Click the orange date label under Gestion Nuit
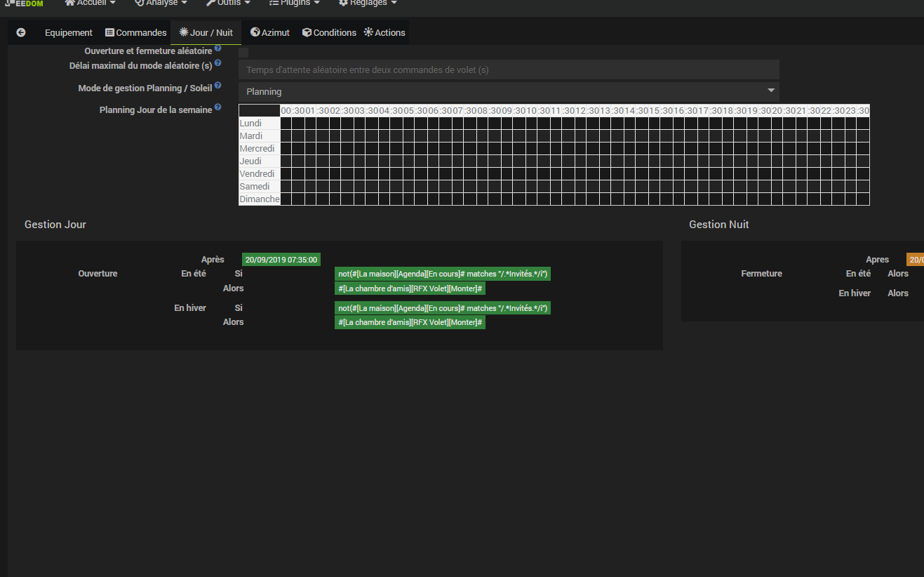The image size is (924, 577). [x=915, y=259]
